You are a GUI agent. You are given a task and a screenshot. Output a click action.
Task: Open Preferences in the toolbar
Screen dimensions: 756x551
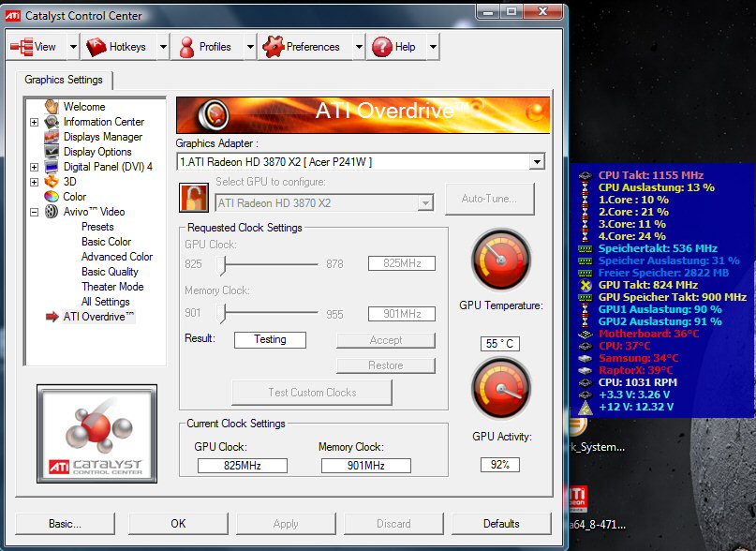click(305, 47)
